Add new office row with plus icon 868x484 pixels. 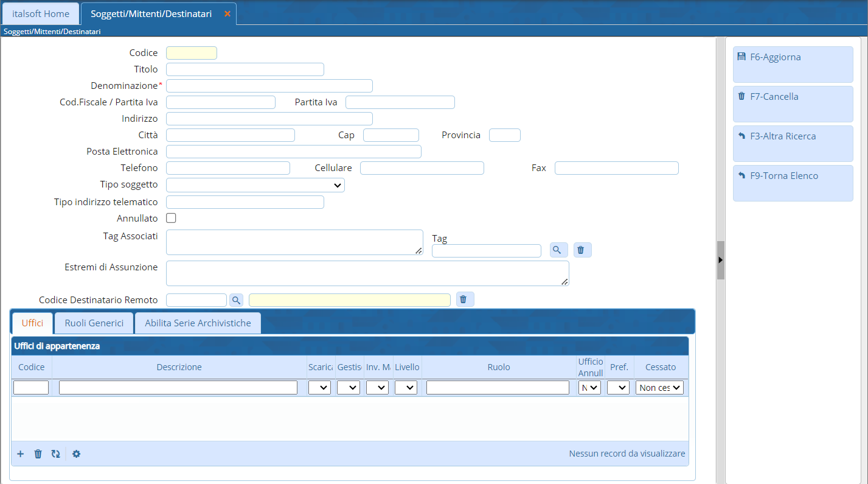(20, 454)
